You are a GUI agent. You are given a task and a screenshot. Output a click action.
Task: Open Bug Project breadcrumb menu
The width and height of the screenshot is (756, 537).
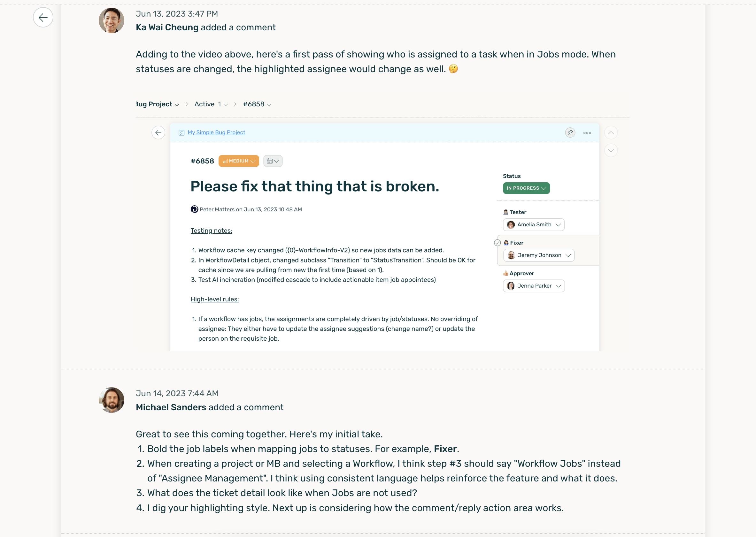click(158, 104)
